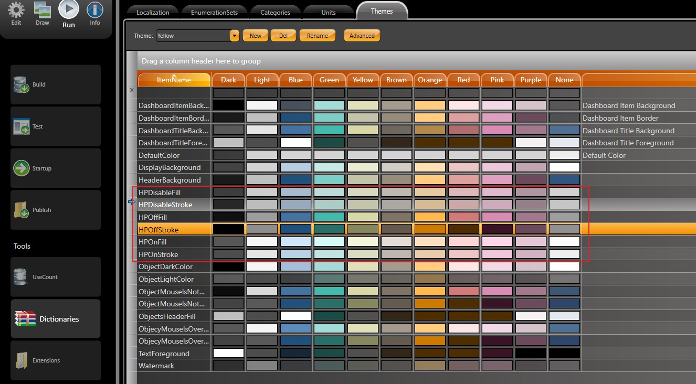Select the HeaderBackground row name
This screenshot has width=696, height=384.
point(170,180)
